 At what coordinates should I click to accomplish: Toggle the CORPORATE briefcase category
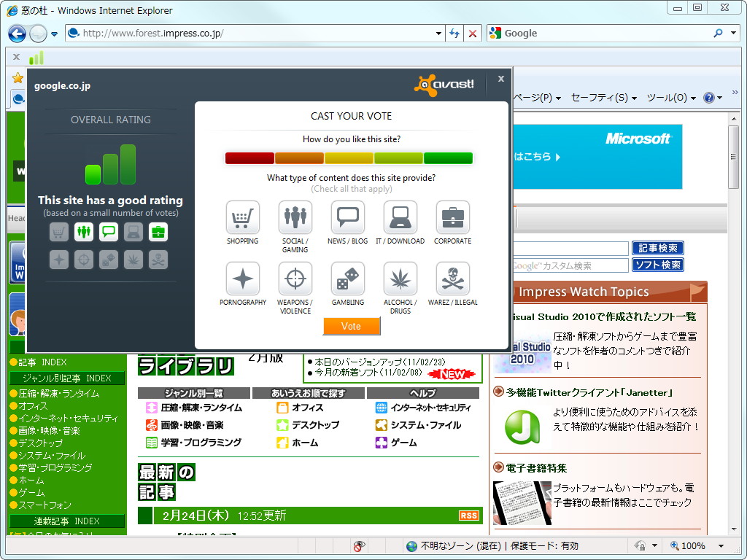tap(452, 214)
